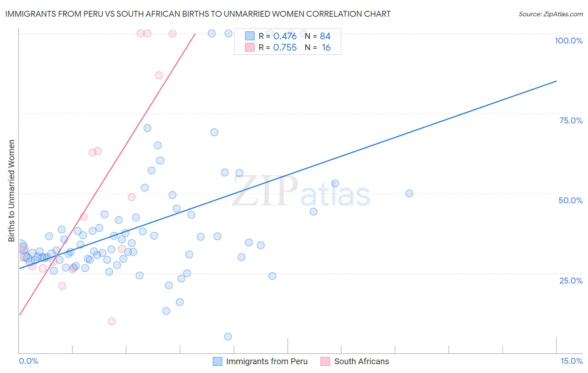Viewport: 588px width, 373px height.
Task: Click the ZIPatlas watermark logo
Action: pos(301,192)
